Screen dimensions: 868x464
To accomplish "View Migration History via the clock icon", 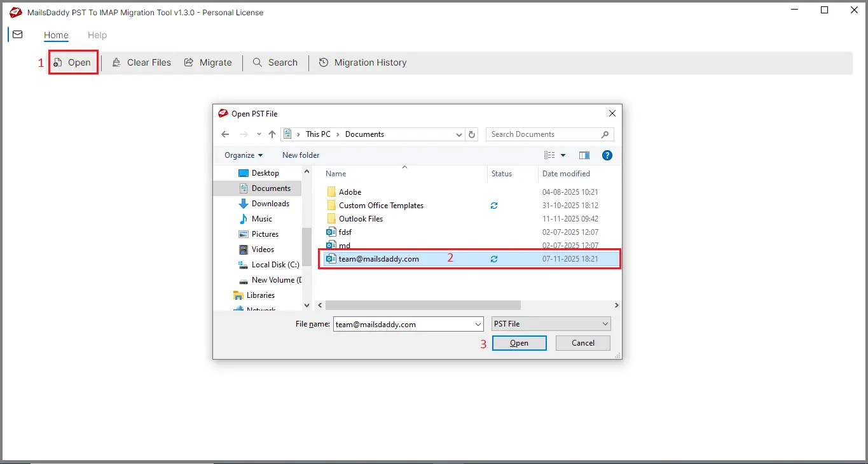I will pos(323,62).
